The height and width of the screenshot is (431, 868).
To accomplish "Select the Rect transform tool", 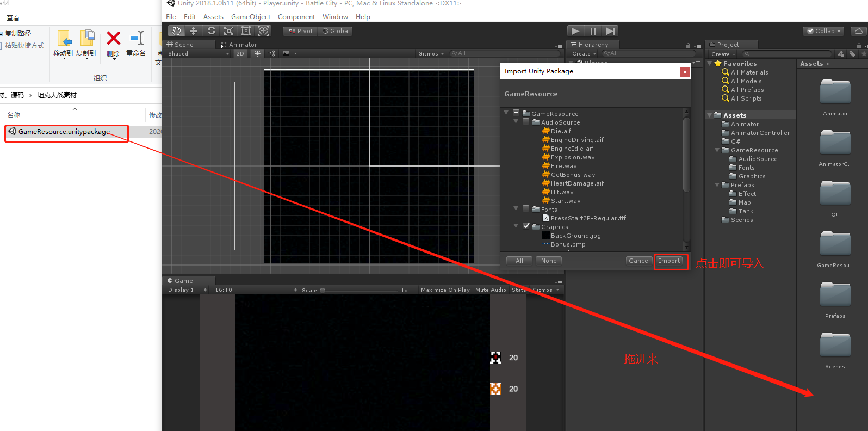I will click(246, 31).
